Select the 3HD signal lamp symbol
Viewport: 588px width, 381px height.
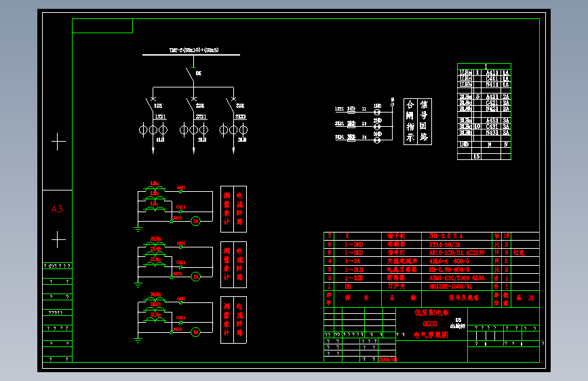(377, 140)
